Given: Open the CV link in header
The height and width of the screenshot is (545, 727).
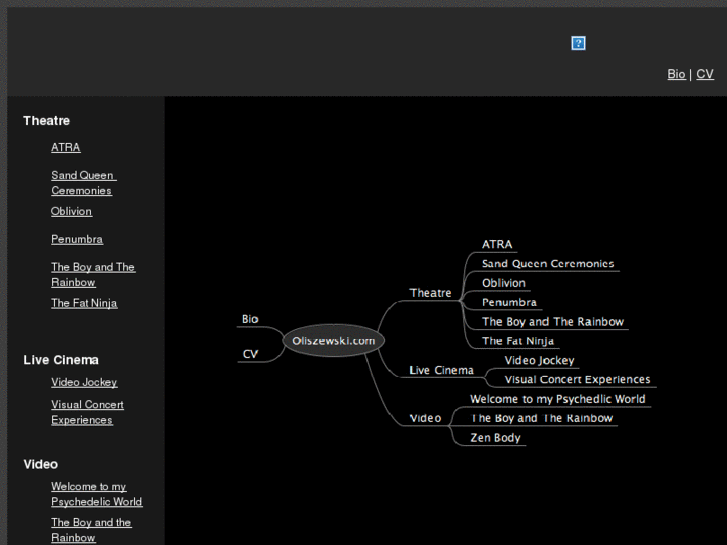Looking at the screenshot, I should tap(705, 74).
